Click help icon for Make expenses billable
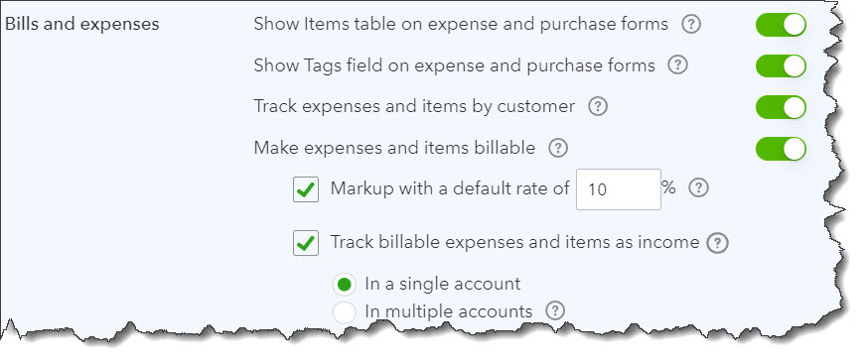Viewport: 868px width, 364px height. tap(558, 148)
